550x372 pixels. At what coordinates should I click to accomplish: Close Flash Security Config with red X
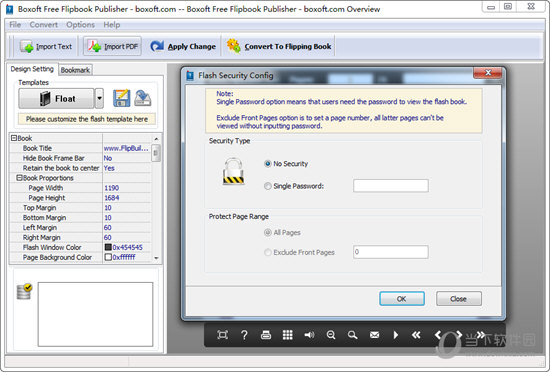tap(488, 73)
